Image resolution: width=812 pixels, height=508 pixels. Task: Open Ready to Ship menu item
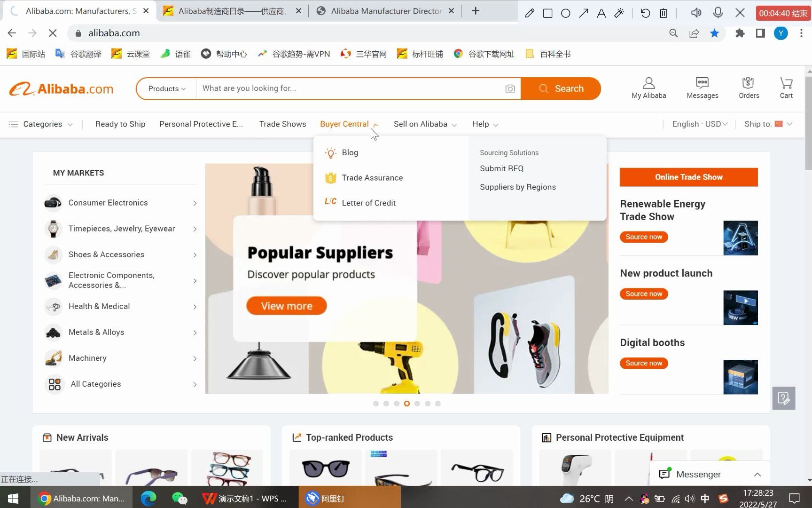120,124
